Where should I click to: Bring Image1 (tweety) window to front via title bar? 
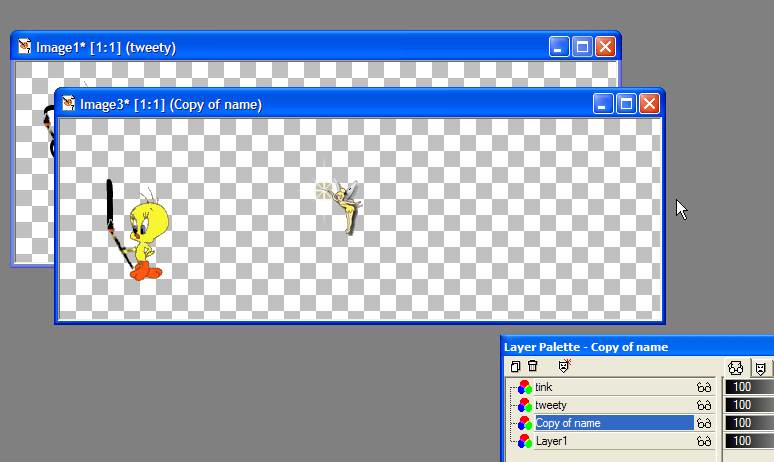tap(316, 47)
